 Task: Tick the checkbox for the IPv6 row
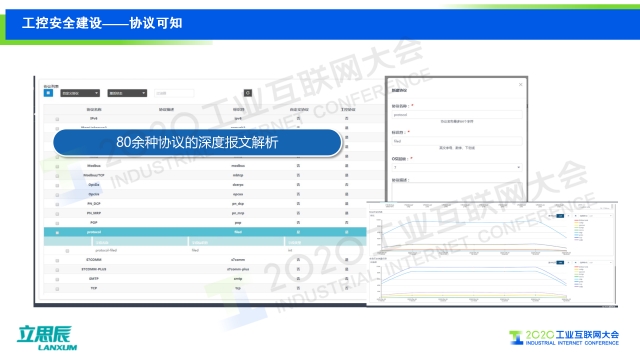tap(57, 119)
